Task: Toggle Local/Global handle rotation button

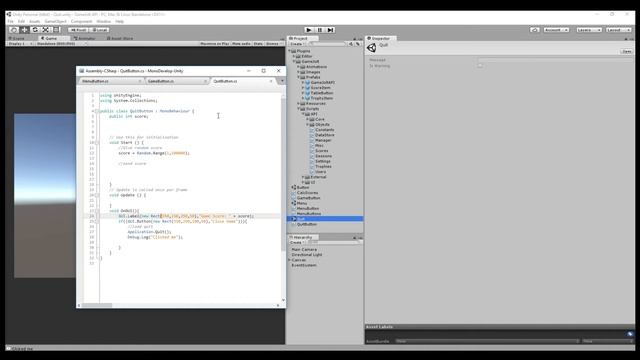Action: (99, 30)
